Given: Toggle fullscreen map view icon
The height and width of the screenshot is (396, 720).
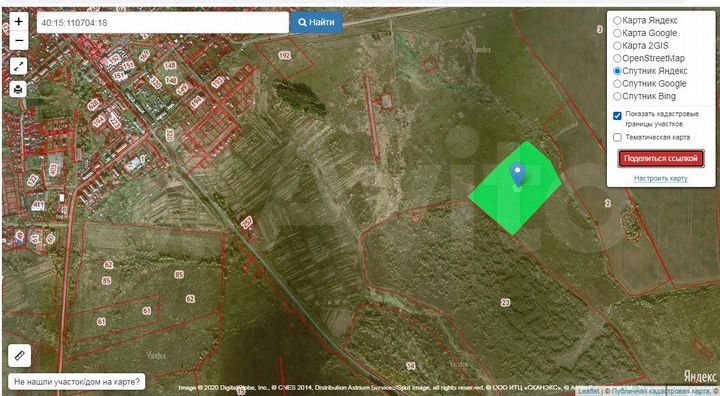Looking at the screenshot, I should tap(18, 67).
